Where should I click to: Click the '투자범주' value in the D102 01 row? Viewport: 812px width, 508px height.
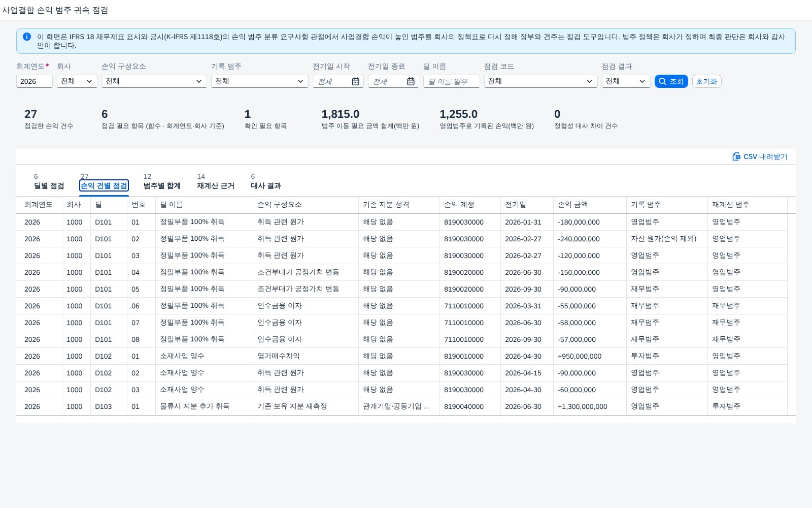tap(645, 356)
